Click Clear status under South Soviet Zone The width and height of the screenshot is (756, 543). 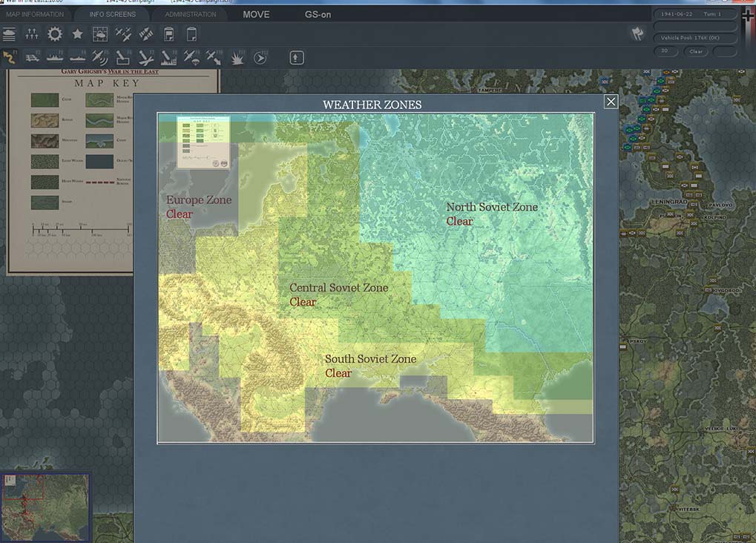point(338,373)
